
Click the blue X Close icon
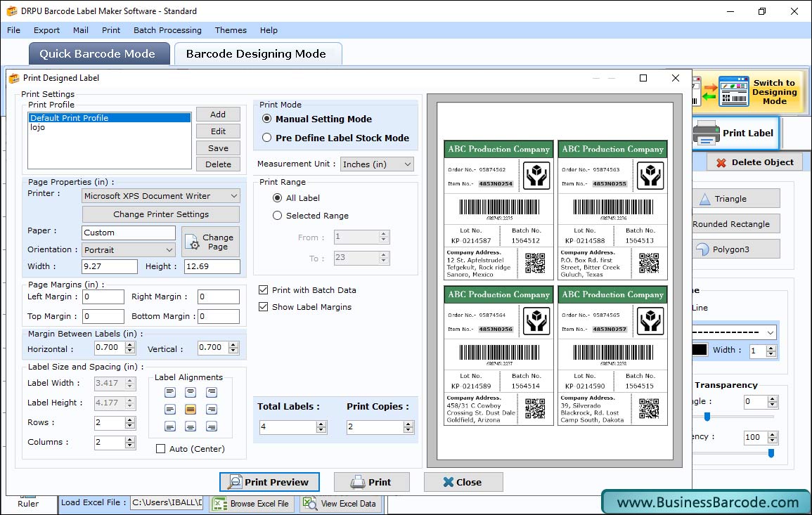tap(448, 482)
